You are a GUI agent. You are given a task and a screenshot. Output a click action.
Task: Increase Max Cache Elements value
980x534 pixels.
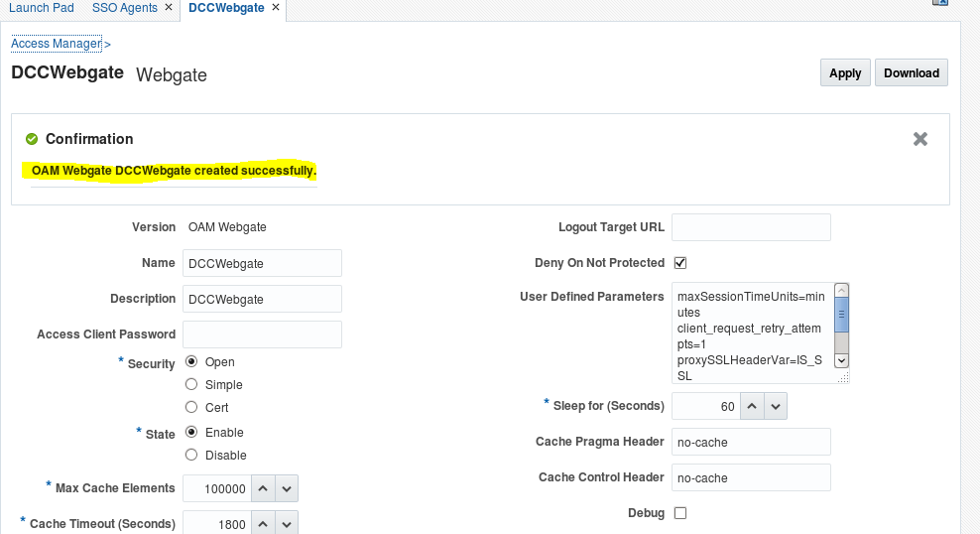(x=263, y=489)
